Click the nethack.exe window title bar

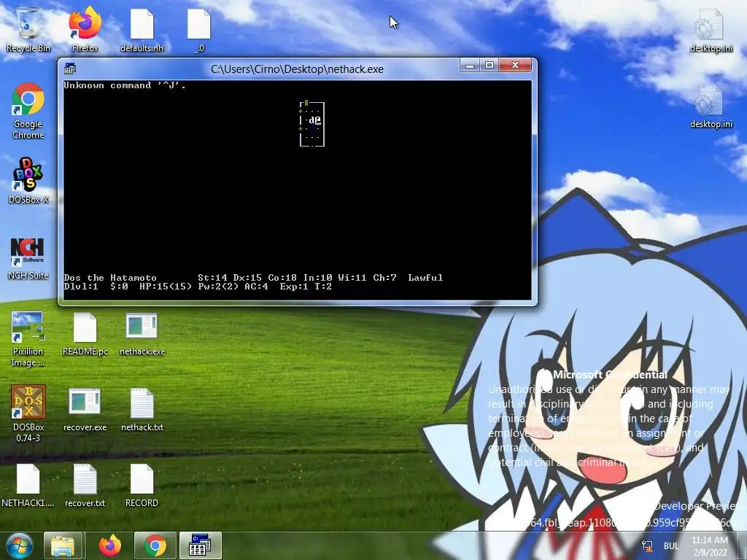point(297,69)
